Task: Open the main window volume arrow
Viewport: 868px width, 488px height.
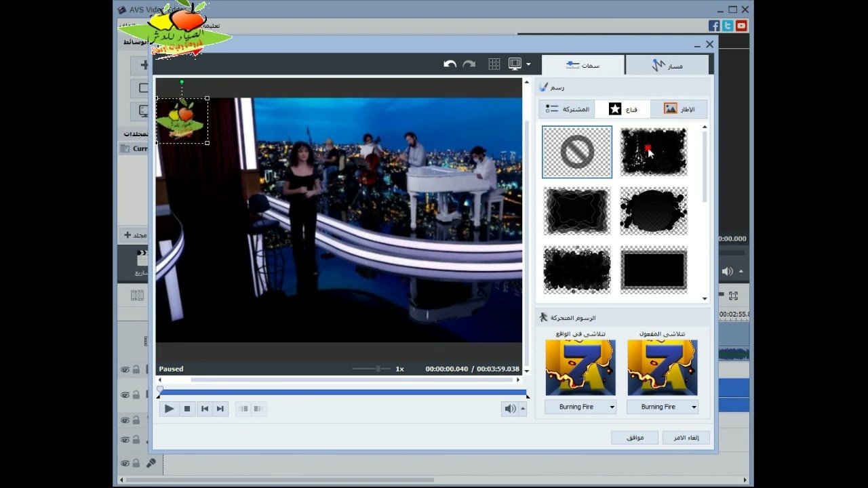Action: pyautogui.click(x=741, y=271)
